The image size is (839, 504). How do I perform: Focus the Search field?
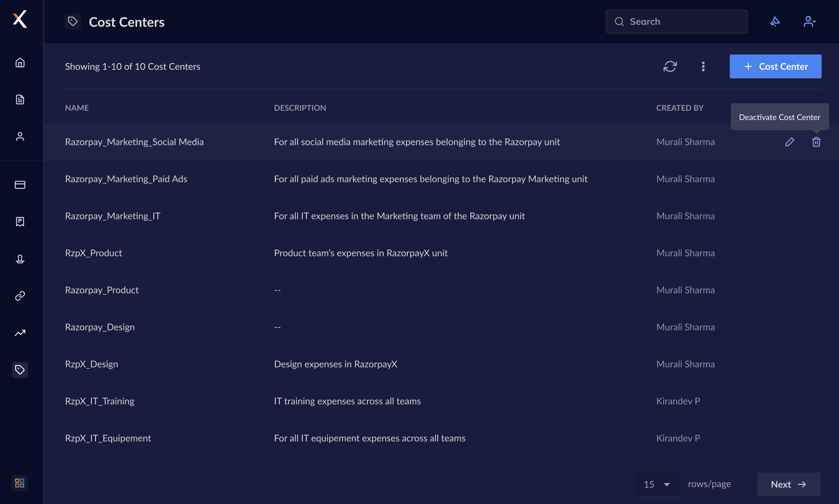(677, 22)
